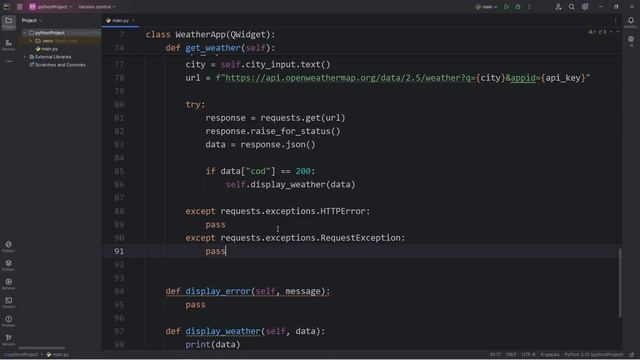Open Version control dropdown
Image resolution: width=640 pixels, height=360 pixels.
click(x=97, y=7)
